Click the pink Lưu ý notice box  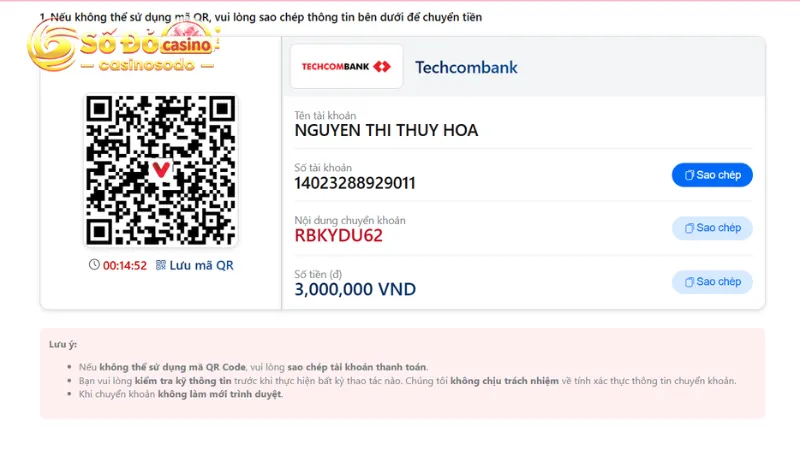403,373
